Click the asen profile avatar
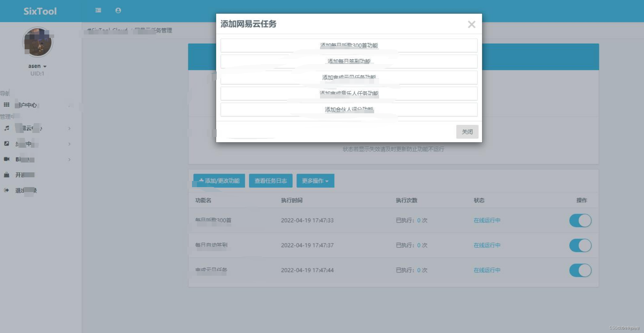 (x=38, y=42)
